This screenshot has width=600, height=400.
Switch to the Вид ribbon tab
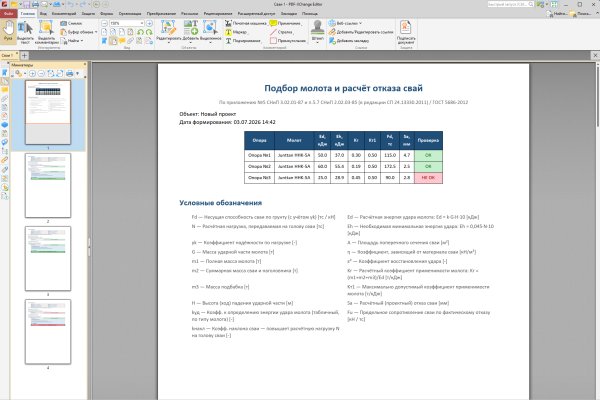click(43, 13)
